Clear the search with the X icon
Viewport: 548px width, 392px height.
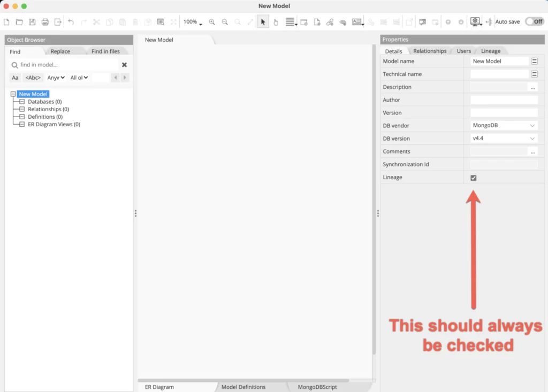(x=124, y=65)
